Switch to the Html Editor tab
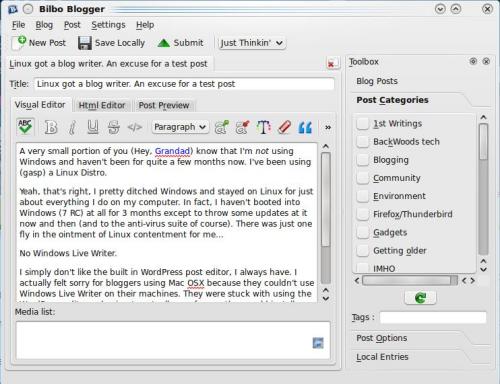The width and height of the screenshot is (500, 384). pyautogui.click(x=102, y=105)
